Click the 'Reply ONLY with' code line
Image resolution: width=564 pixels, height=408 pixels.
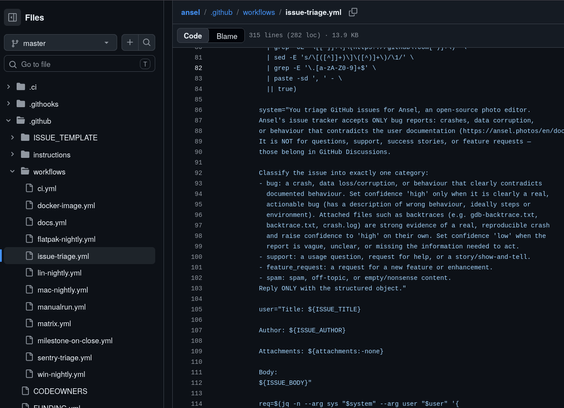[x=332, y=289]
